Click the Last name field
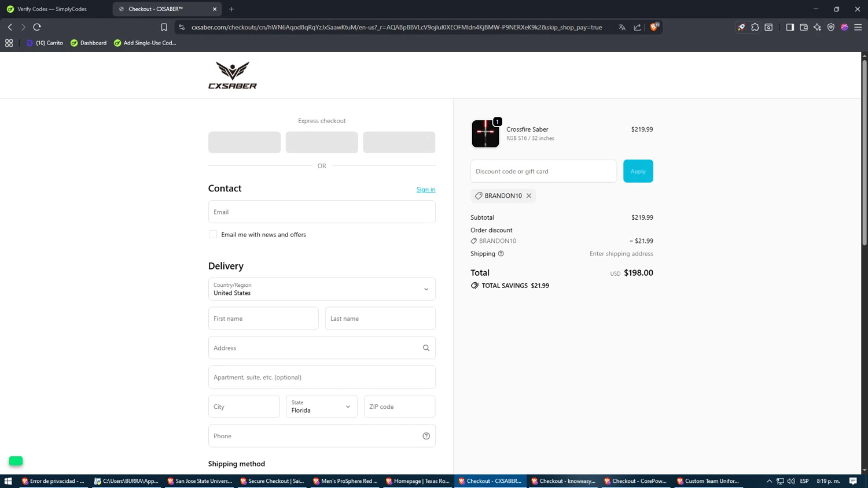Screen dimensions: 868x488 [x=380, y=319]
